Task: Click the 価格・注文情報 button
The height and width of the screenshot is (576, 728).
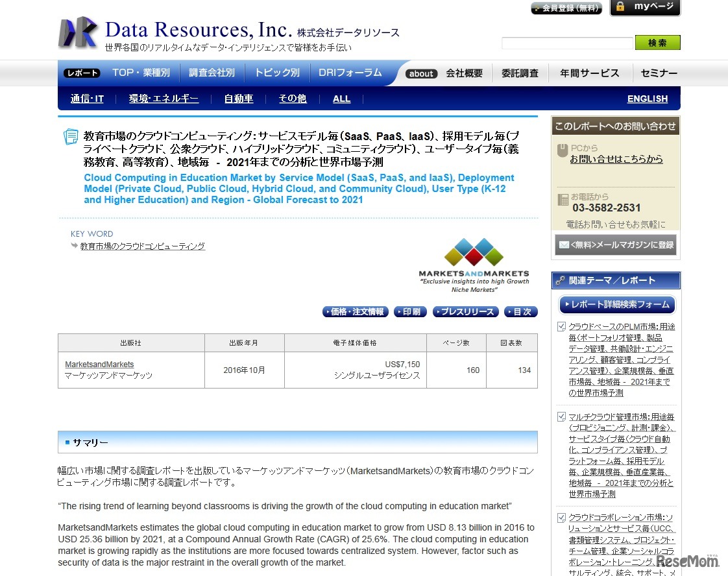Action: pyautogui.click(x=356, y=312)
